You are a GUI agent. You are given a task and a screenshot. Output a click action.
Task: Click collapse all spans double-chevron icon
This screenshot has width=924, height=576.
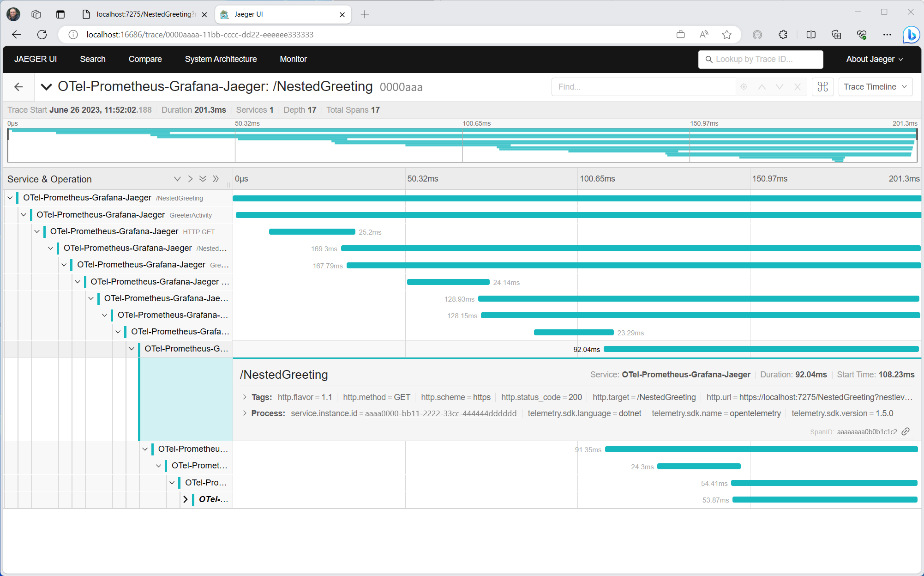[x=216, y=179]
